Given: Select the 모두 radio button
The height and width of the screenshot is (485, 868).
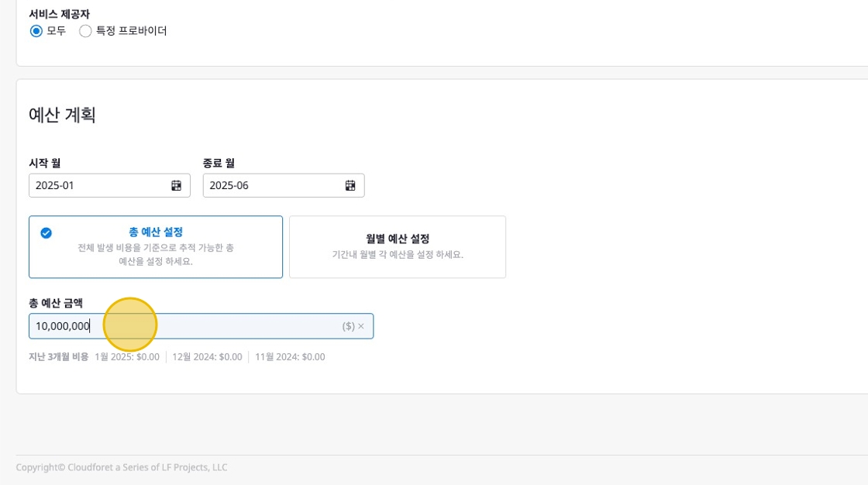Looking at the screenshot, I should (x=36, y=31).
